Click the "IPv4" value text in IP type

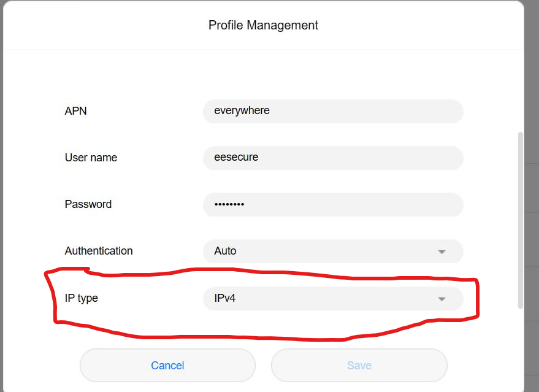click(225, 298)
